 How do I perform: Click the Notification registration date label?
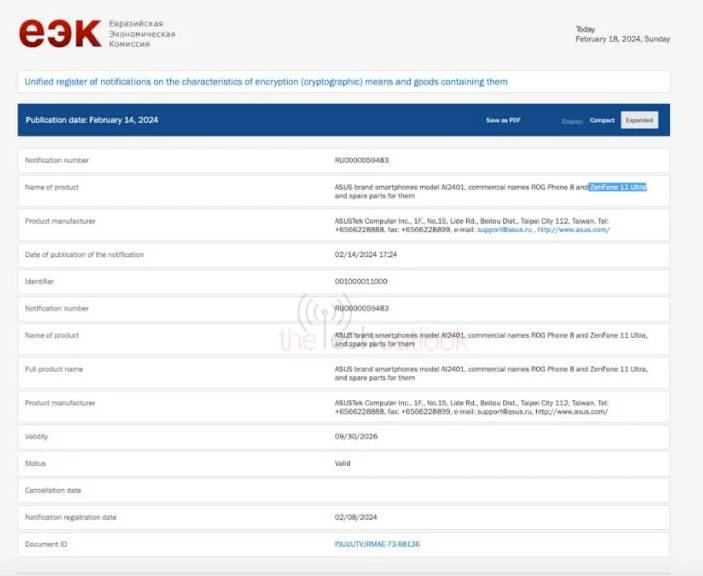click(71, 517)
